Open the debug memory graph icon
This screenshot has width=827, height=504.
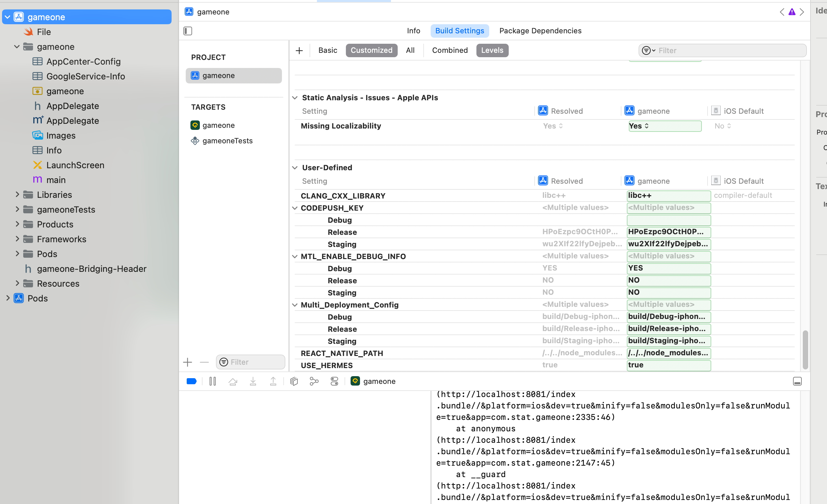(x=314, y=381)
